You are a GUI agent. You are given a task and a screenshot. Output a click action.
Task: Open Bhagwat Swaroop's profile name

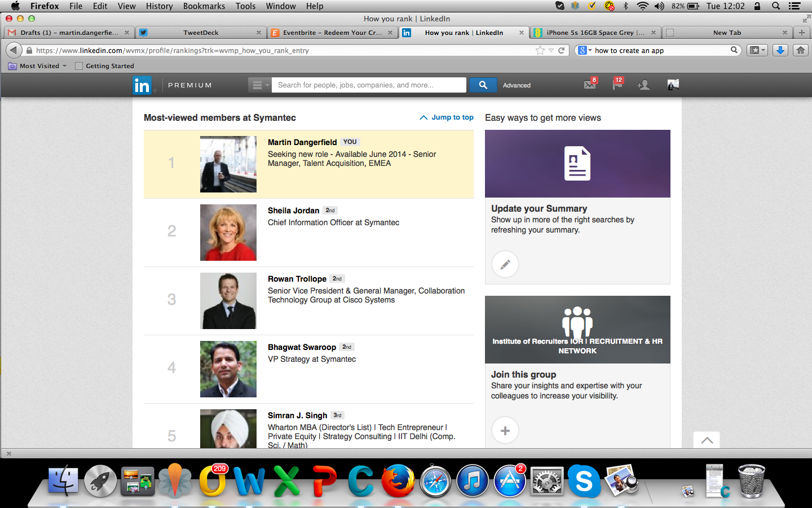pyautogui.click(x=302, y=347)
